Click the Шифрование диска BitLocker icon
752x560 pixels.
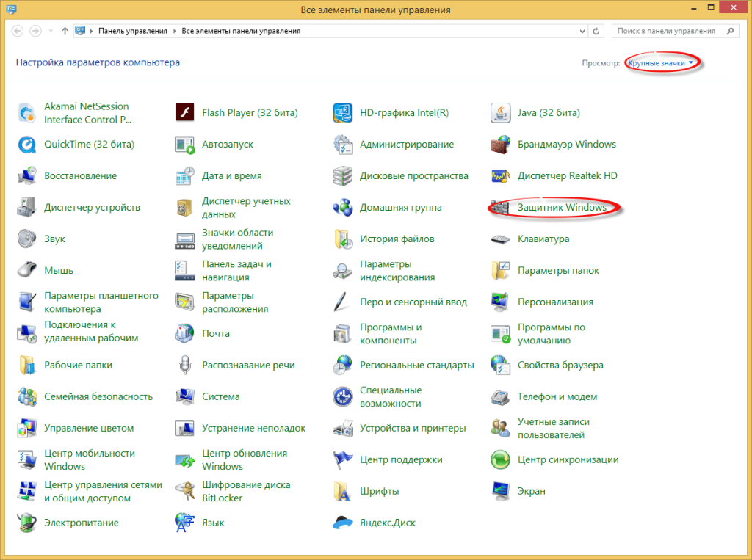(x=184, y=491)
